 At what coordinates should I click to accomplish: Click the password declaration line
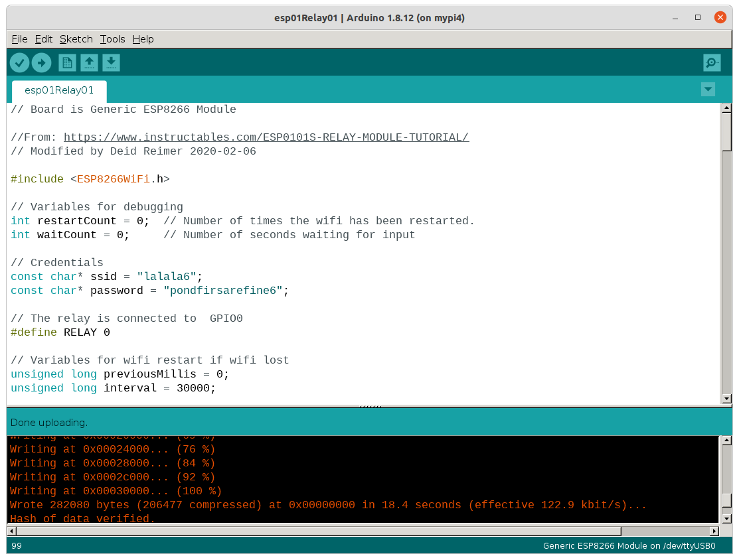(149, 290)
